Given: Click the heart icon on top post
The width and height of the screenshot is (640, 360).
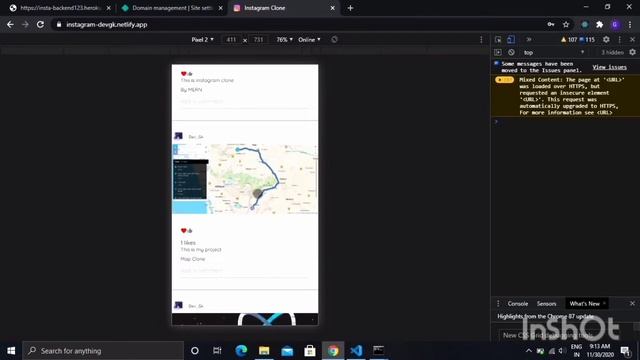Looking at the screenshot, I should coord(184,74).
